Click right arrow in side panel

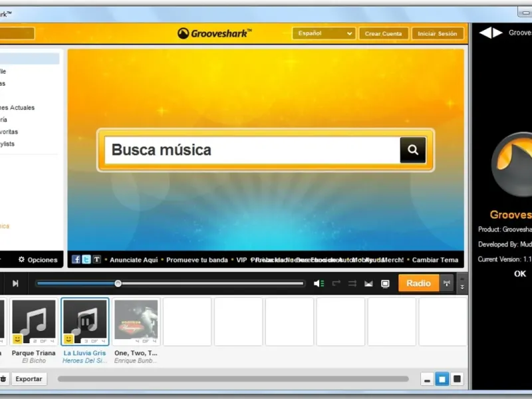click(x=497, y=33)
